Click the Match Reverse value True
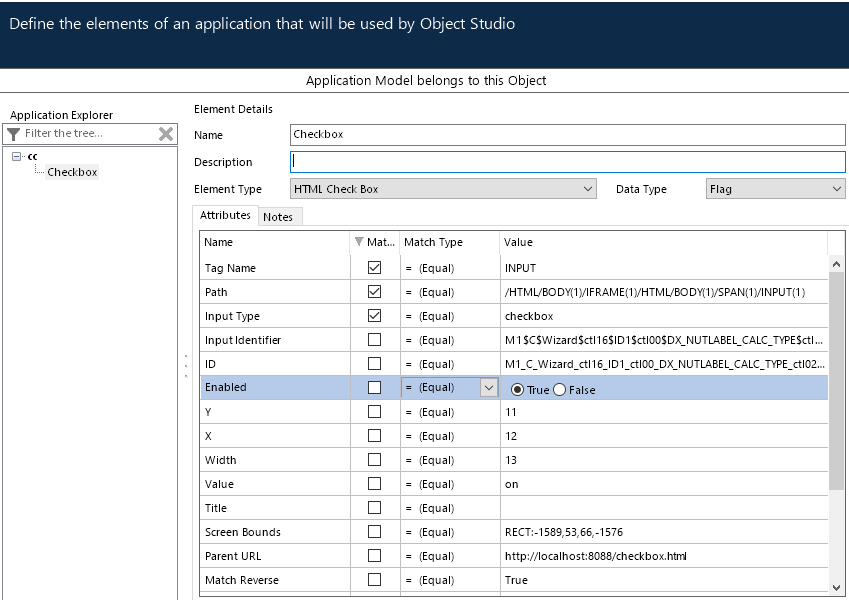 [516, 580]
